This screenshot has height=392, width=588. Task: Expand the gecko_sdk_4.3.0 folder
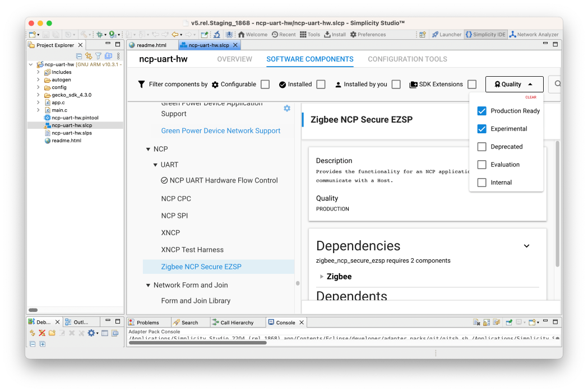38,95
